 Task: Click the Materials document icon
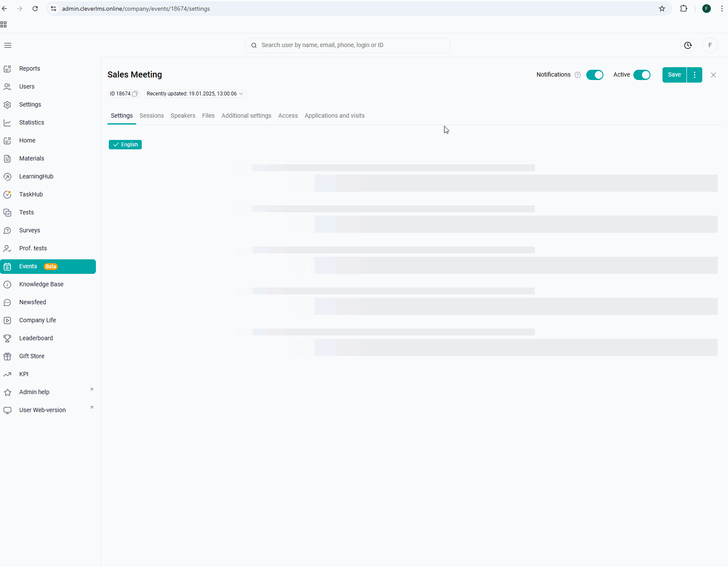pos(7,159)
